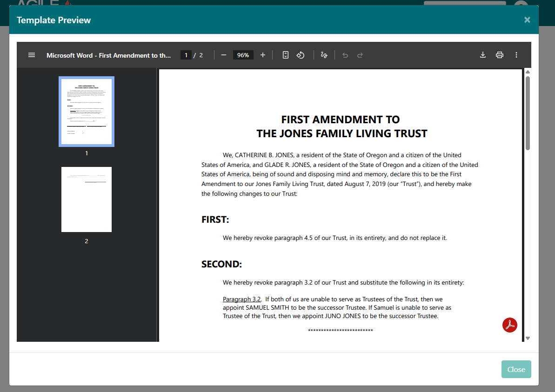This screenshot has height=392, width=555.
Task: Click the line beginning 'We, CATHERINE B. JONES'
Action: pyautogui.click(x=342, y=155)
